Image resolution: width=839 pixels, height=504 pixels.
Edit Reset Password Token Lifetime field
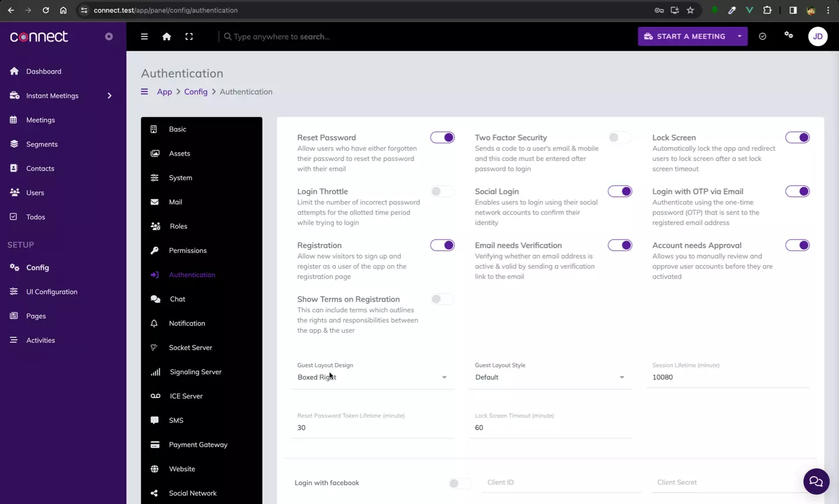coord(373,428)
